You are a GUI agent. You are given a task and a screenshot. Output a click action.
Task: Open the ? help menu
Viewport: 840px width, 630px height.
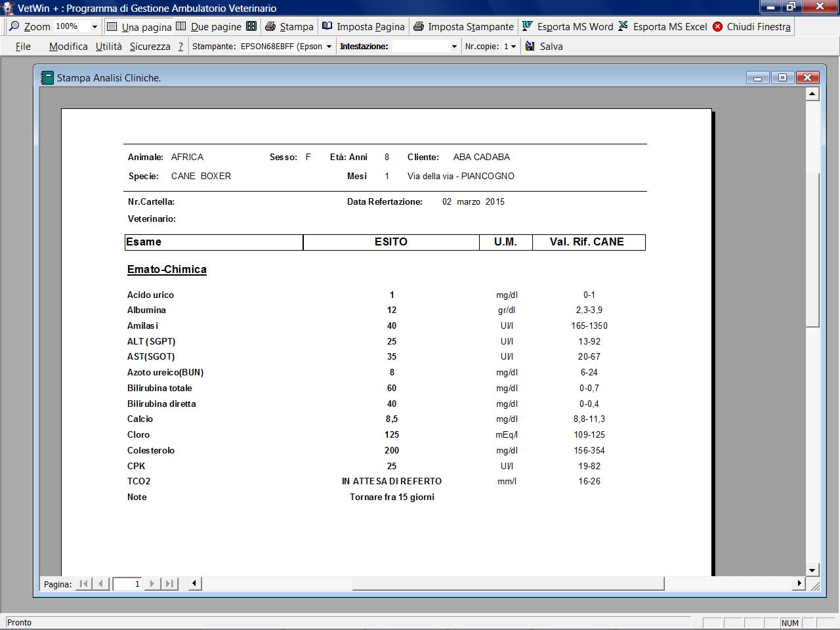[x=180, y=46]
